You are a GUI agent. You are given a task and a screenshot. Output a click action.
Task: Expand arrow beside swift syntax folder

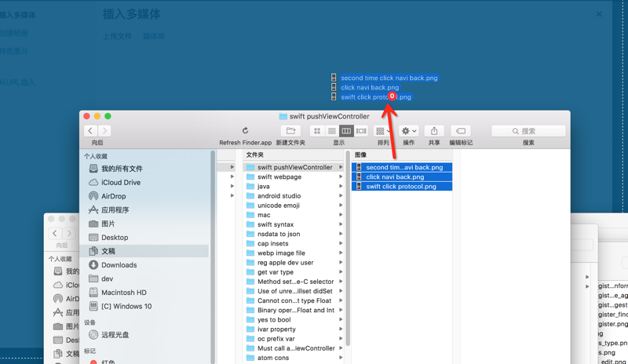coord(341,224)
